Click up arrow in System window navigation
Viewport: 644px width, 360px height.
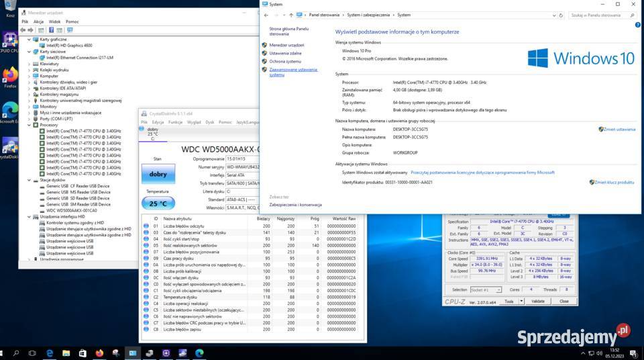(290, 15)
